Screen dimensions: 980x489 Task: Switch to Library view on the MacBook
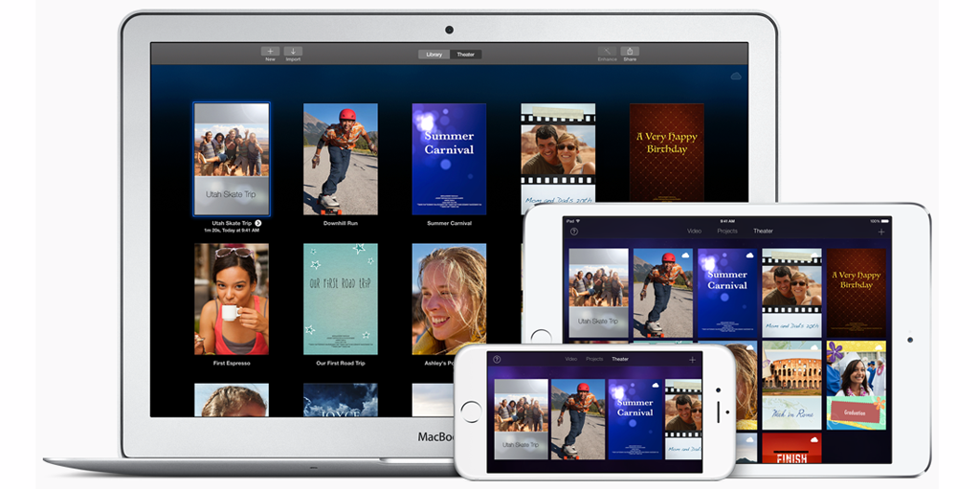coord(434,55)
